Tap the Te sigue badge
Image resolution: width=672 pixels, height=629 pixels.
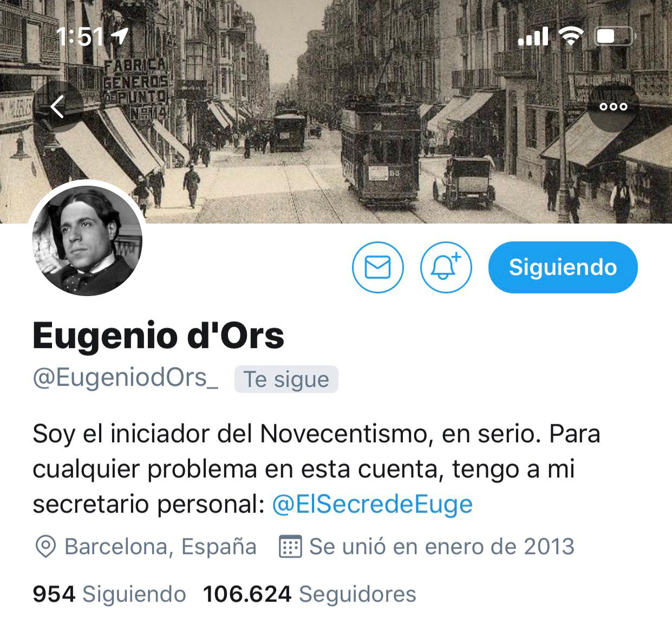tap(286, 379)
